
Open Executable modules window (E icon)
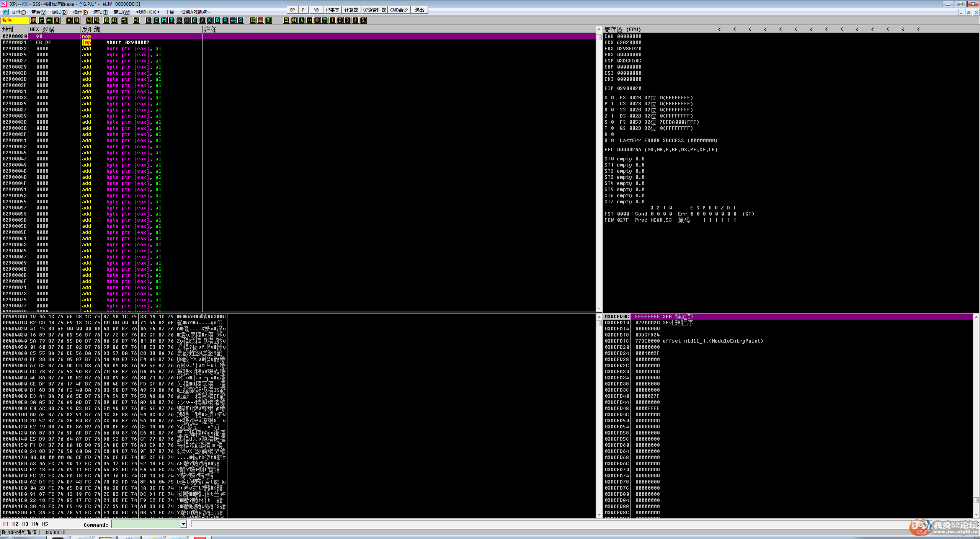point(156,20)
